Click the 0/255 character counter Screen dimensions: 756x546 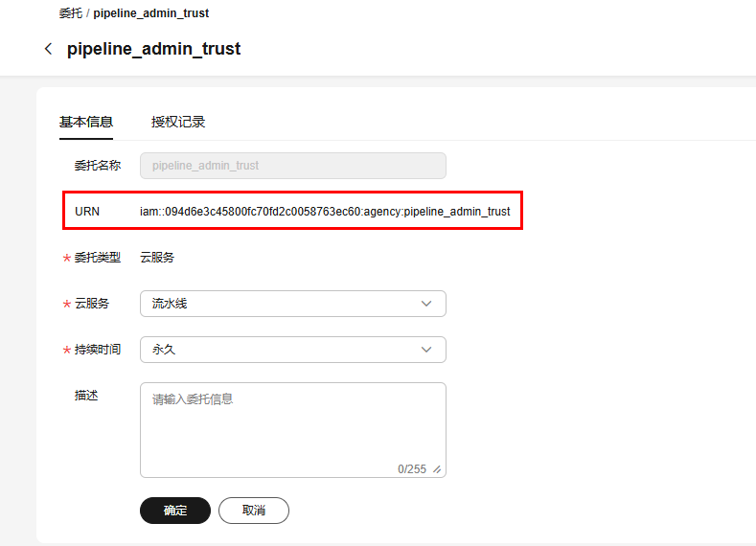click(412, 469)
